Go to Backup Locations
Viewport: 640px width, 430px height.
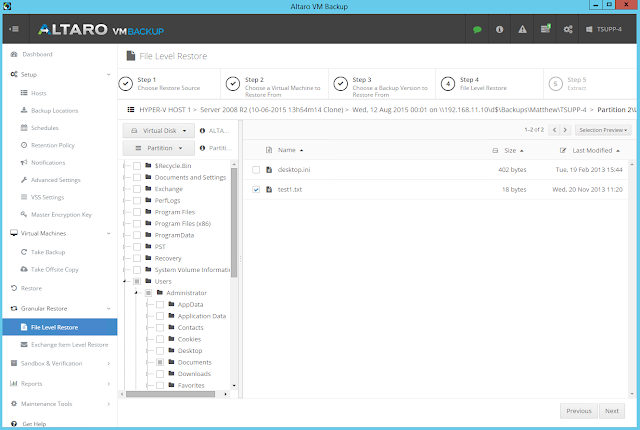(54, 111)
